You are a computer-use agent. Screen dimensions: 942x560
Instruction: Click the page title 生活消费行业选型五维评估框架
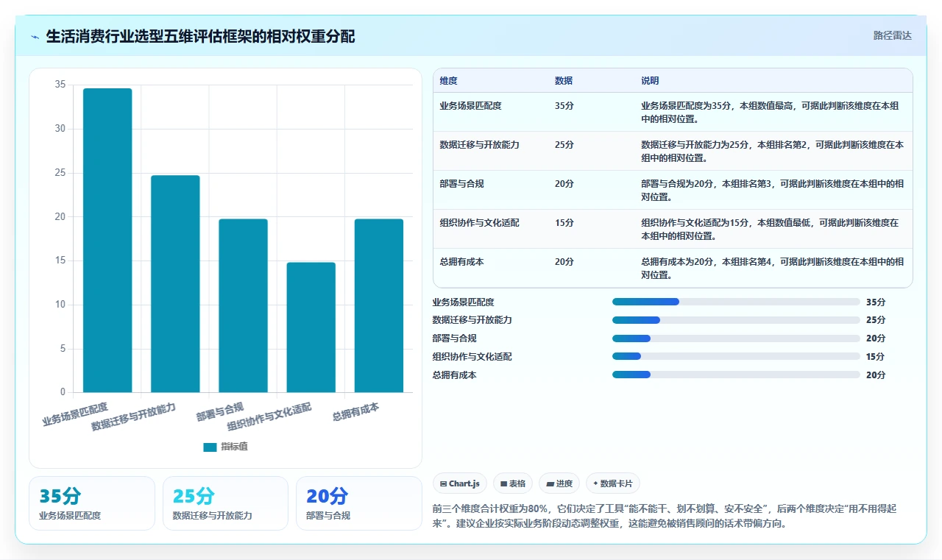pyautogui.click(x=200, y=36)
